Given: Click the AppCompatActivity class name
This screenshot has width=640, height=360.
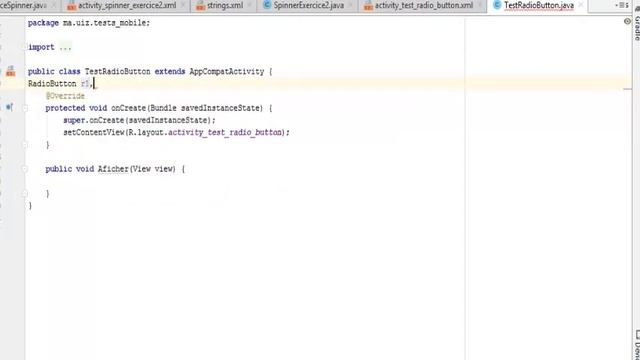Looking at the screenshot, I should (x=227, y=71).
